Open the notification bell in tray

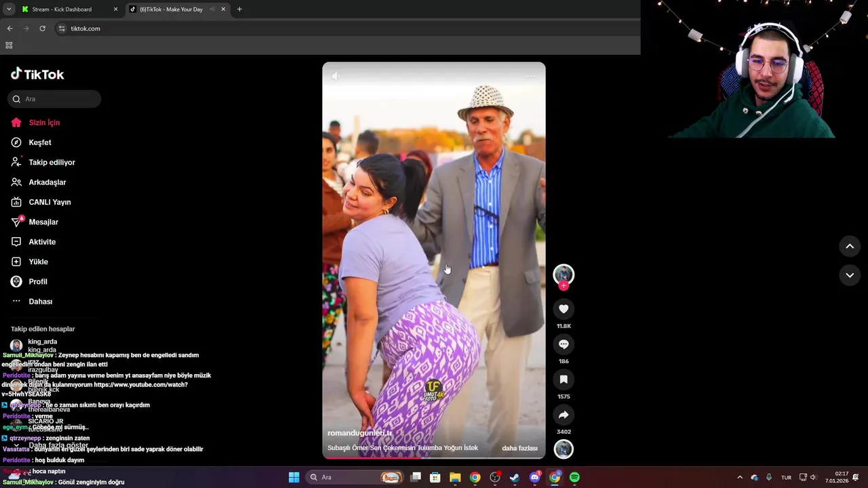pyautogui.click(x=856, y=477)
